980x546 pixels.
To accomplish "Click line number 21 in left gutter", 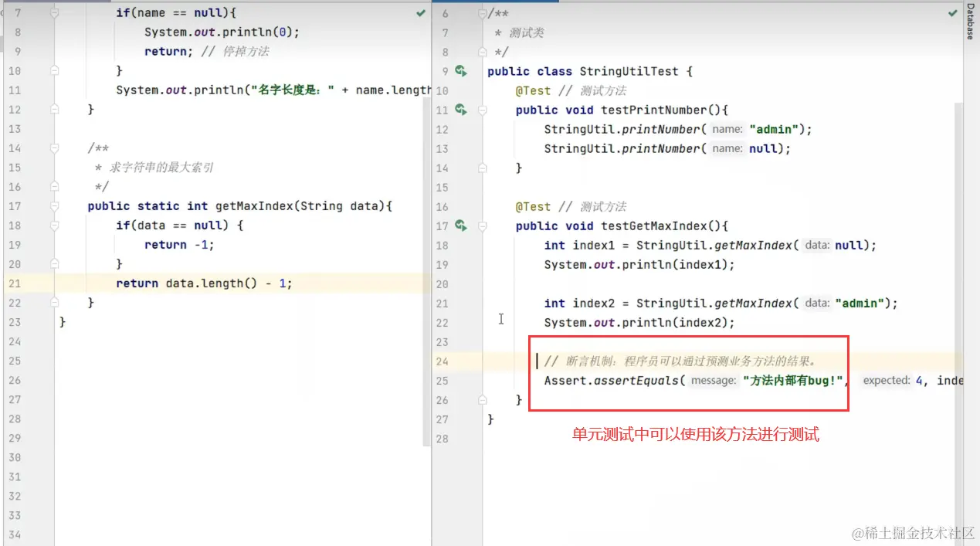I will (15, 283).
